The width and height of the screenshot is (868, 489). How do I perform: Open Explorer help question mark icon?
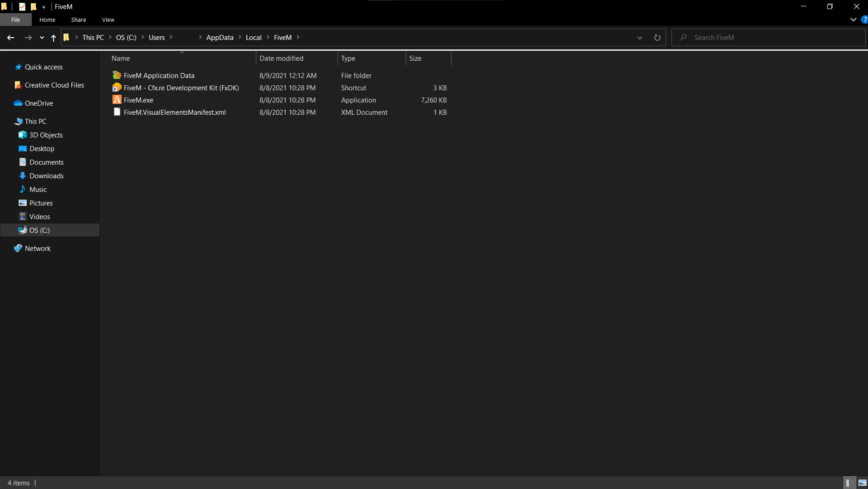(x=864, y=20)
